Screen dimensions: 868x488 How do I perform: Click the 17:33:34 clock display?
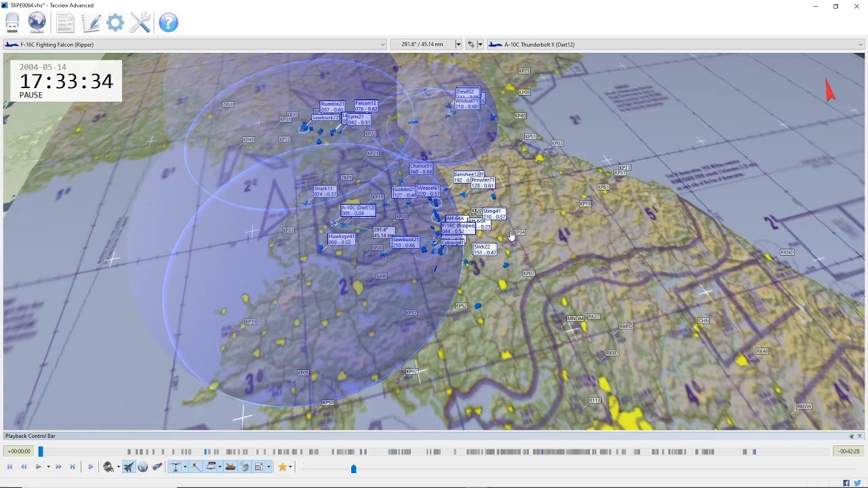tap(66, 81)
